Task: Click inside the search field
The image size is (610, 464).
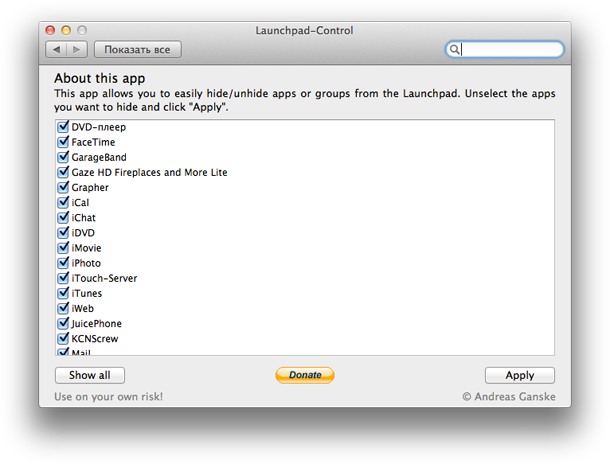Action: pyautogui.click(x=510, y=49)
